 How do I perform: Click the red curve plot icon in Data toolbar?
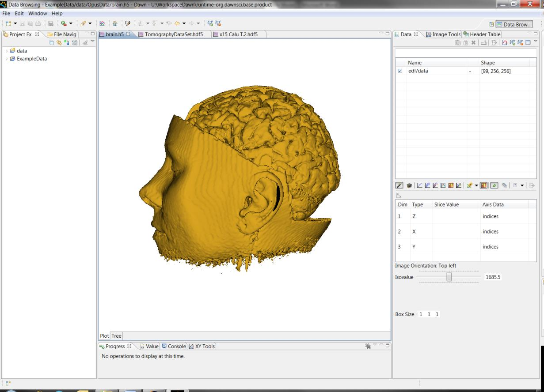pos(505,43)
